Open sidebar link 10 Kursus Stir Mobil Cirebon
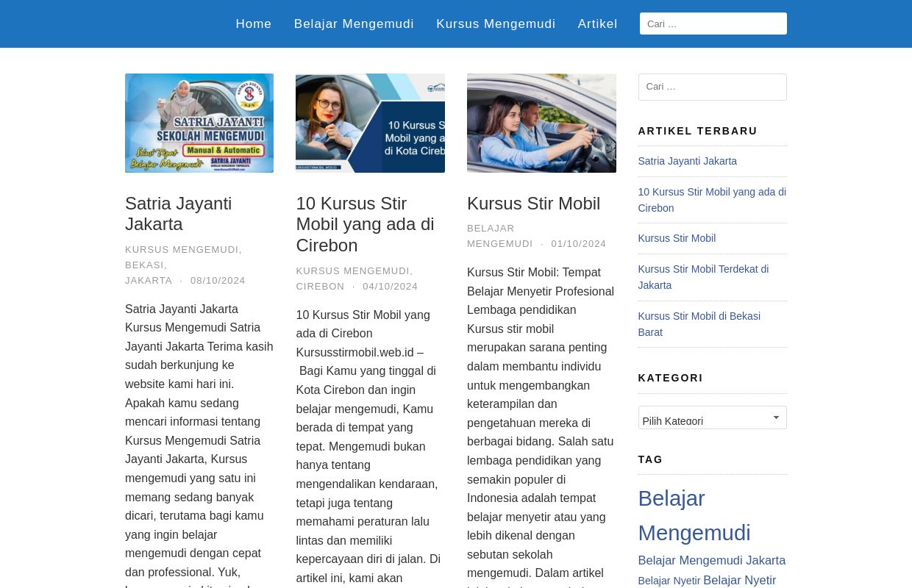 (712, 200)
